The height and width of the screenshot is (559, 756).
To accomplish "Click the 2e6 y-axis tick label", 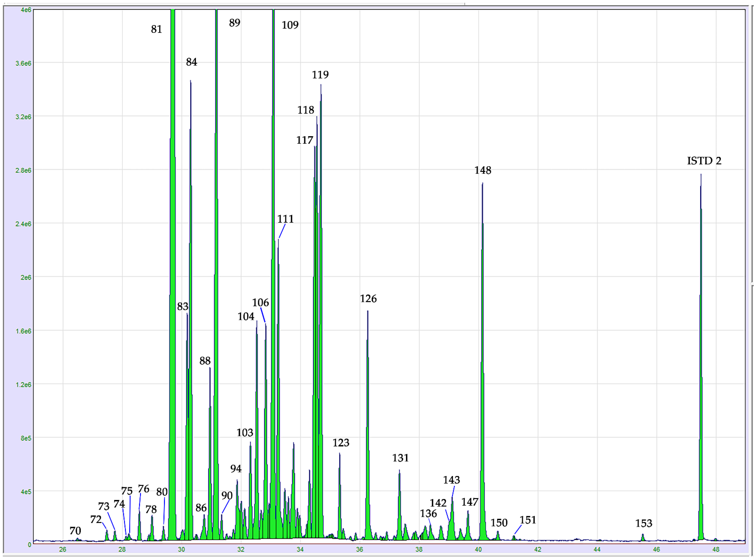I will (x=26, y=277).
